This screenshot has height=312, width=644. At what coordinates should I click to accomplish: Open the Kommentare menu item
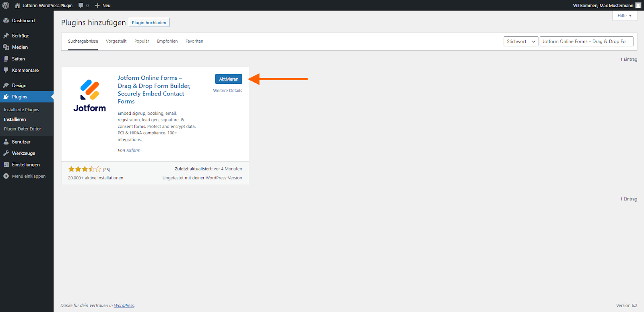point(27,70)
